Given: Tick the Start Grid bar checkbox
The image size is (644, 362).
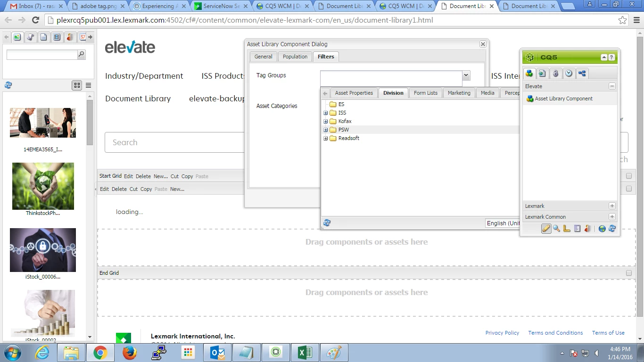Looking at the screenshot, I should point(629,176).
